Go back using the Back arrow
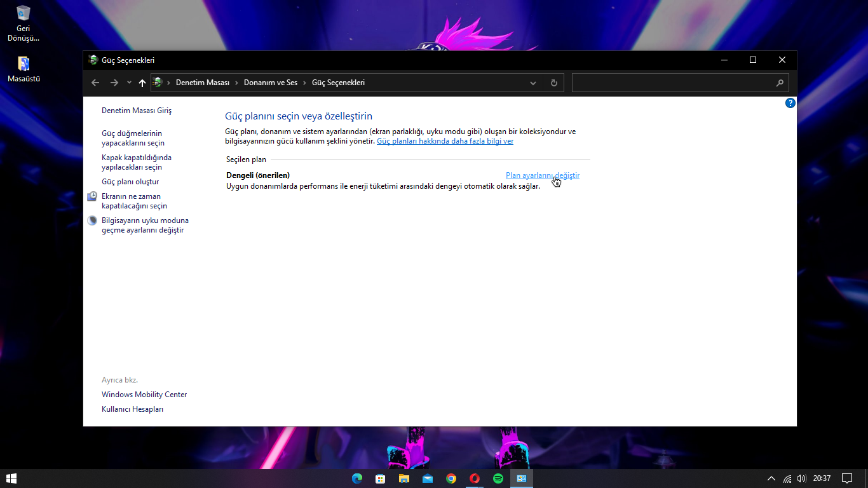The height and width of the screenshot is (488, 868). point(95,83)
